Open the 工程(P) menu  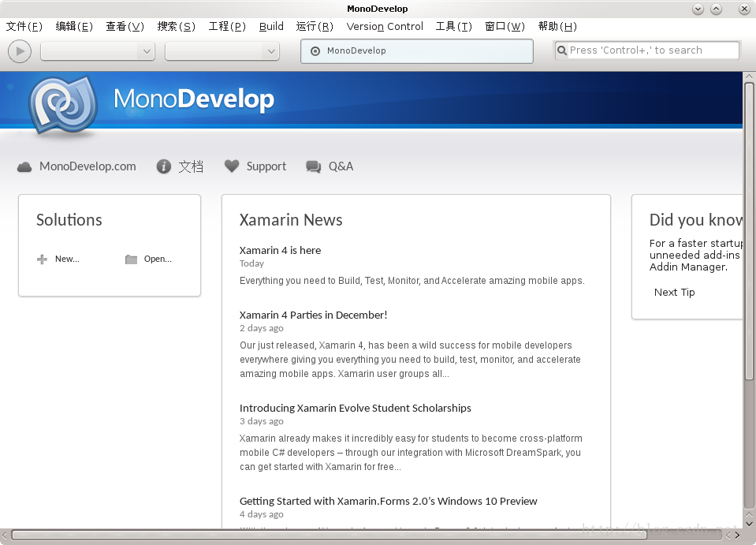point(227,27)
